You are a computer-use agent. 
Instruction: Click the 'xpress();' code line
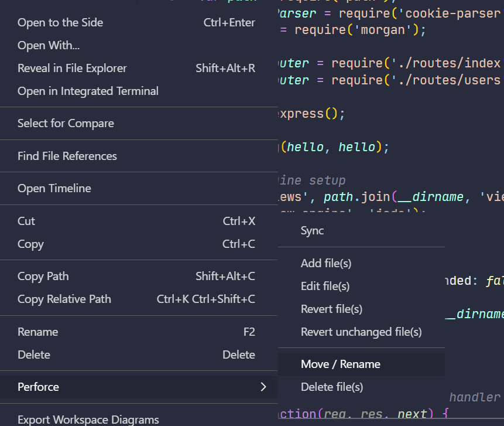click(311, 114)
